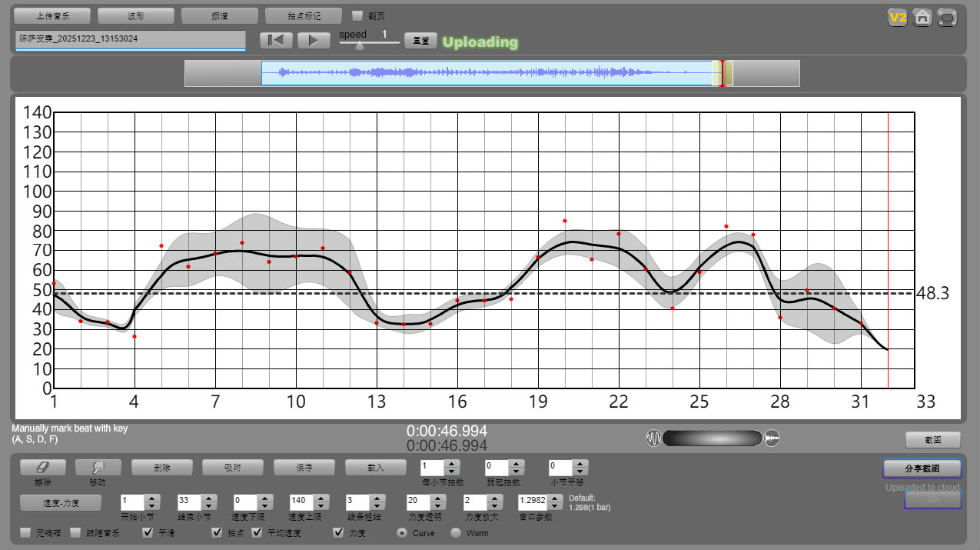Click the speed slider handle

[x=359, y=45]
